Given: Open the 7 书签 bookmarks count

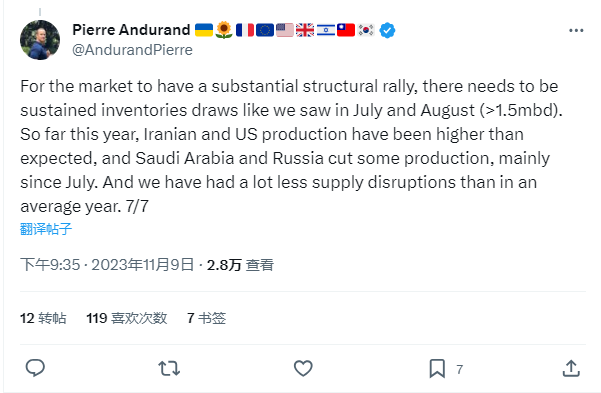Looking at the screenshot, I should 207,318.
